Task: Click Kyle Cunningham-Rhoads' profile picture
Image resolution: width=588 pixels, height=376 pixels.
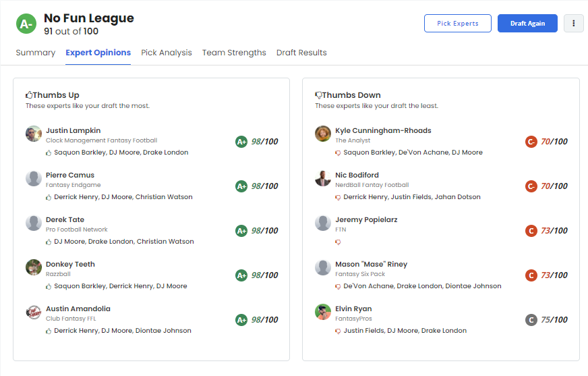Action: 323,134
